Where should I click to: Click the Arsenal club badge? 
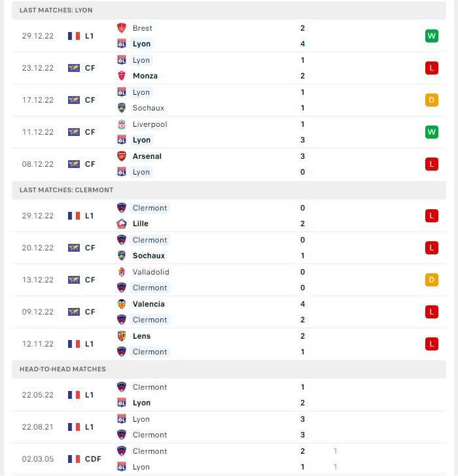(x=122, y=156)
